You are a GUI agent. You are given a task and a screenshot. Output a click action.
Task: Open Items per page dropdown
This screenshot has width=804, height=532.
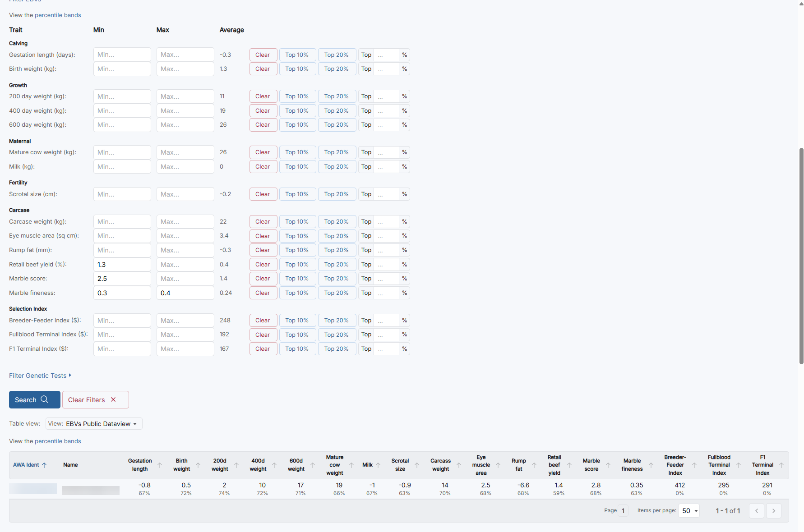689,511
